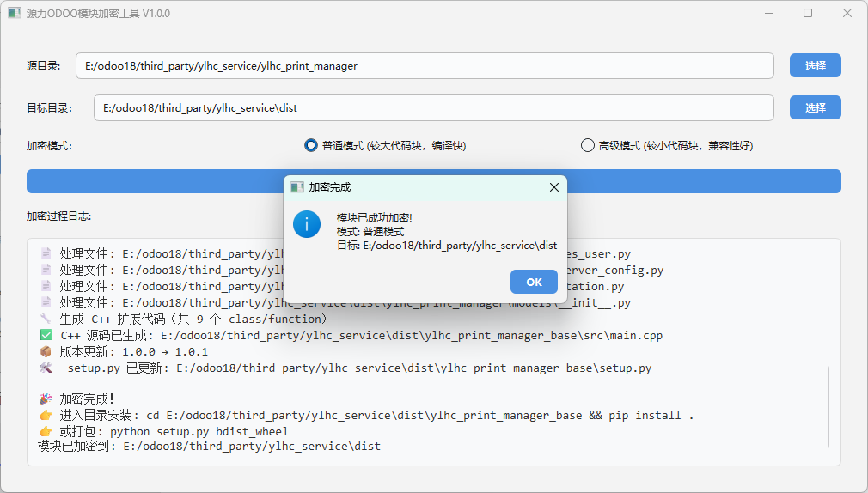Click the app icon in main title bar

click(x=15, y=13)
